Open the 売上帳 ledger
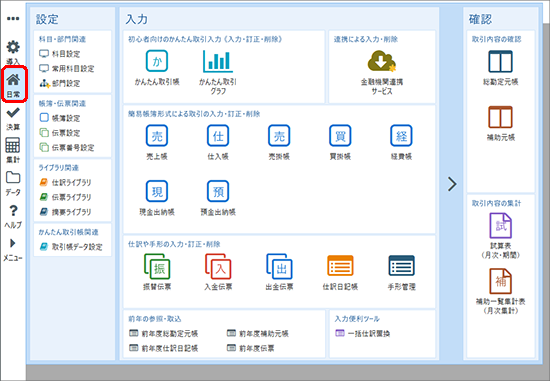550x381 pixels. [x=157, y=135]
